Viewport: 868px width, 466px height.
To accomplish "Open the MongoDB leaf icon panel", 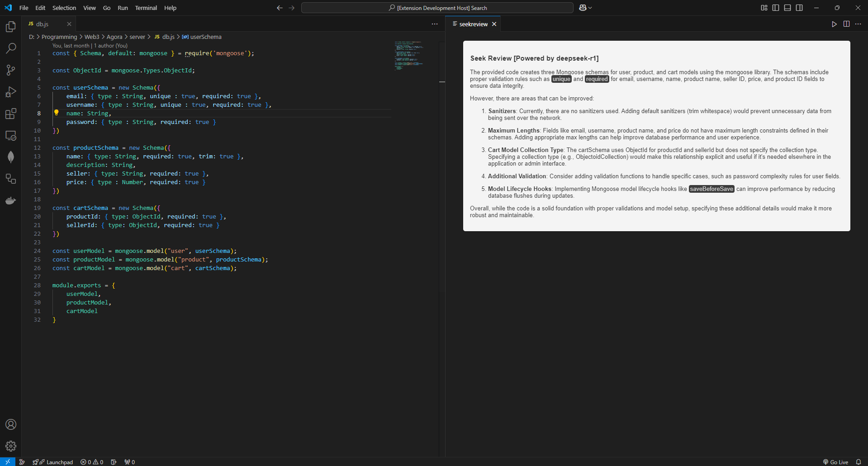I will coord(11,157).
